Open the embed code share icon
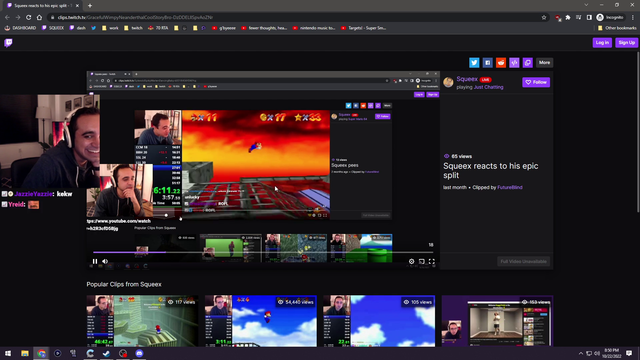This screenshot has width=640, height=360. pyautogui.click(x=514, y=62)
